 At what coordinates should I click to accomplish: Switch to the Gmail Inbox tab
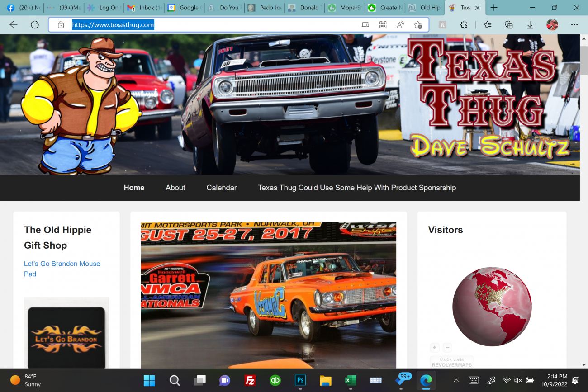tap(144, 8)
